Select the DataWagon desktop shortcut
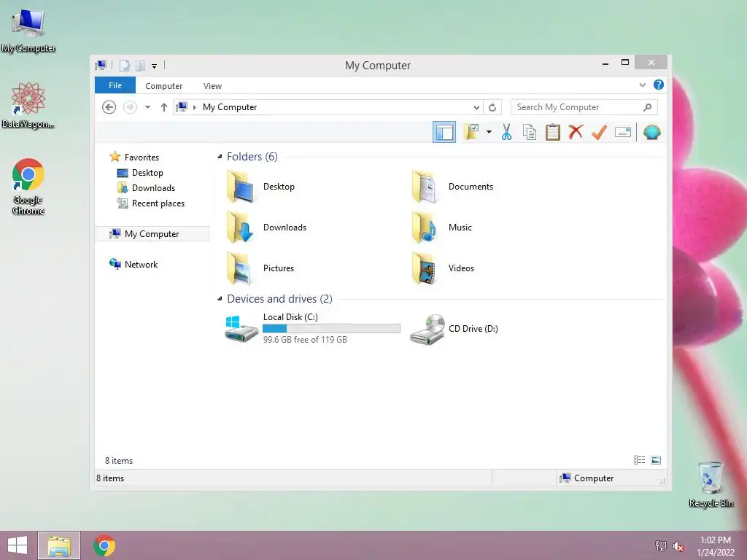 (28, 105)
